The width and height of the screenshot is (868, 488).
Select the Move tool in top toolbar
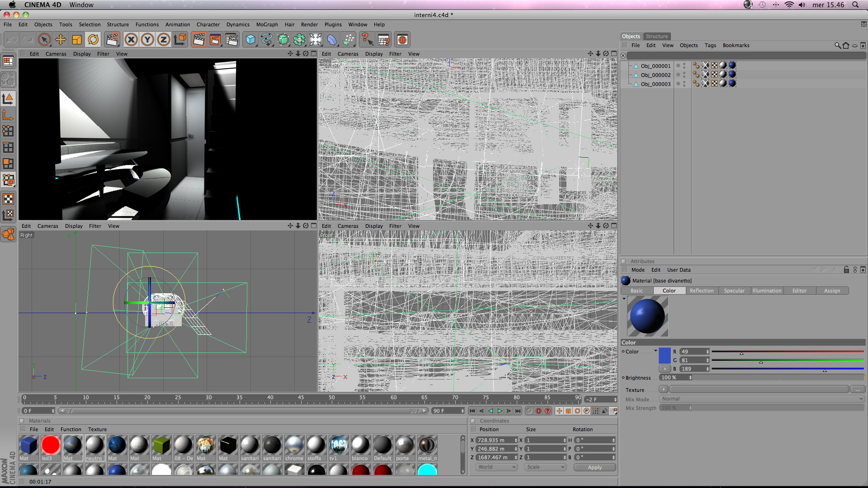[x=61, y=40]
